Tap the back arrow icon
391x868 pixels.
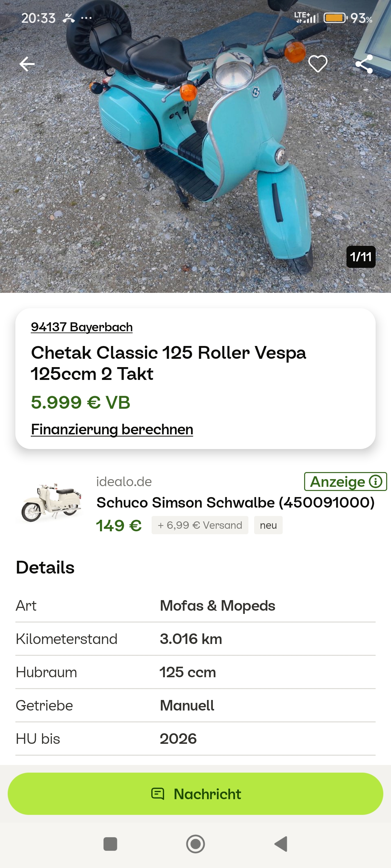[x=27, y=64]
